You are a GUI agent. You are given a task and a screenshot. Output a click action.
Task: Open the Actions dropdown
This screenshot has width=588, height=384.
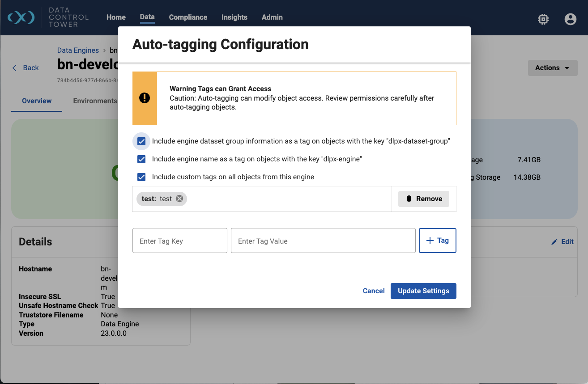coord(552,68)
